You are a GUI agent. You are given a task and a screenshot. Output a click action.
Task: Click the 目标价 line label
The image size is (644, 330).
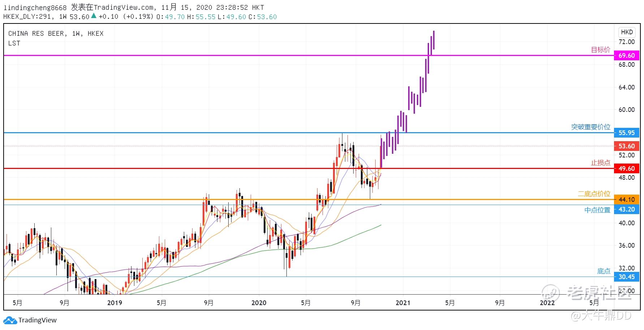[x=601, y=50]
